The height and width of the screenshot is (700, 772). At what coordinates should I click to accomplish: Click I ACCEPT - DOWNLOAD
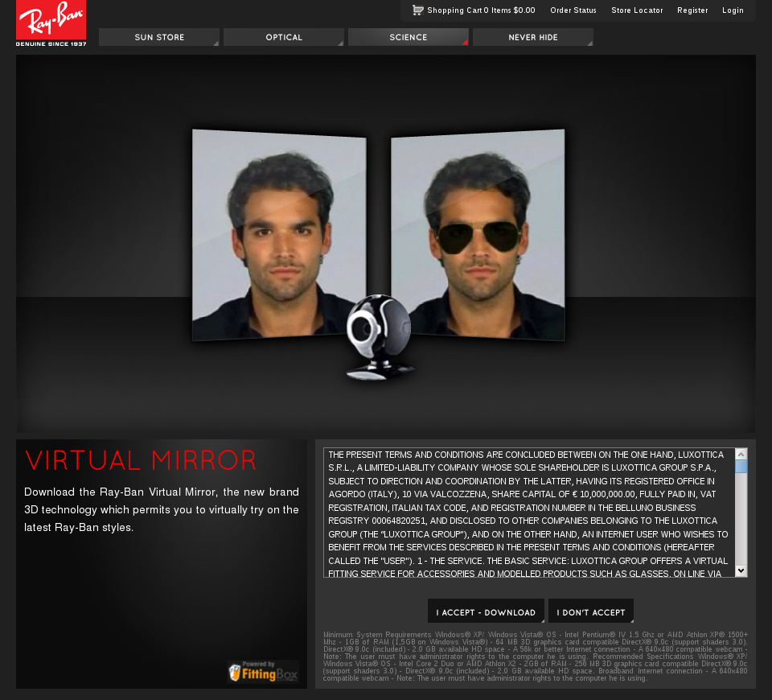(x=486, y=611)
